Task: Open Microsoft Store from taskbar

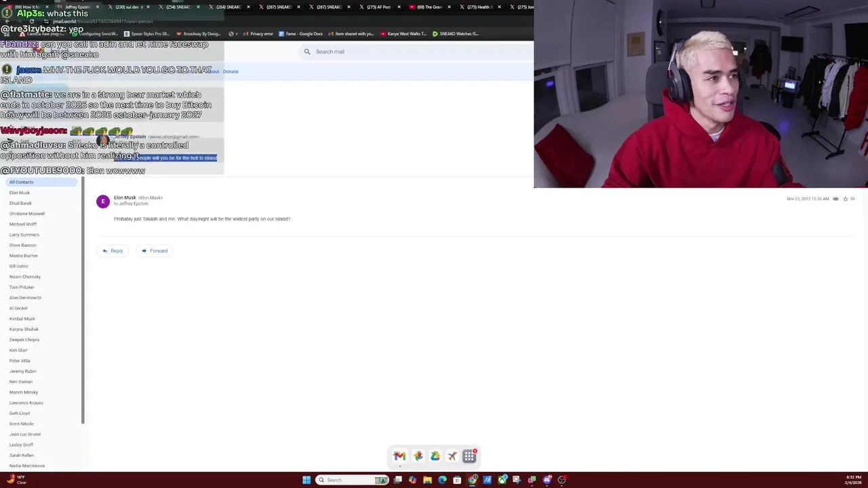Action: [457, 480]
